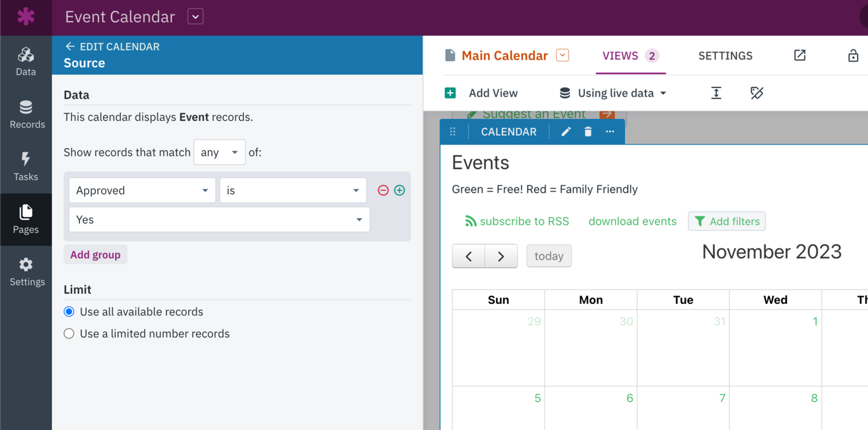
Task: Add another rule with the green plus icon
Action: (399, 190)
